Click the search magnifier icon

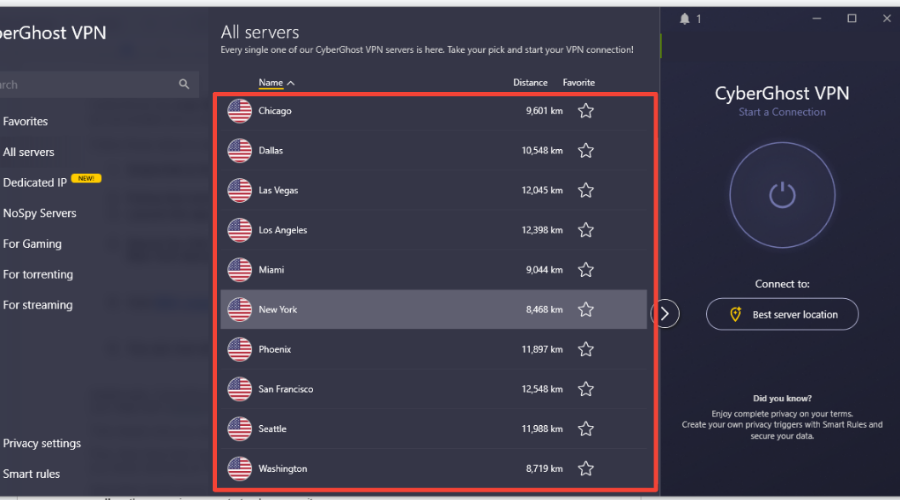click(x=184, y=84)
